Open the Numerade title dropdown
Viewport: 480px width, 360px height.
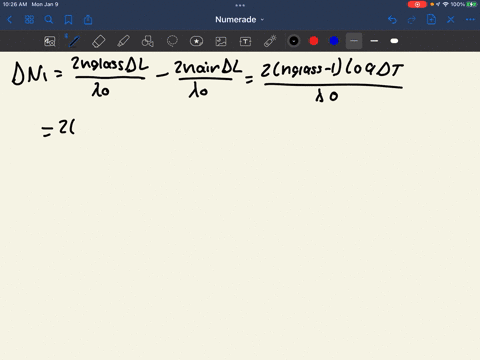(239, 20)
